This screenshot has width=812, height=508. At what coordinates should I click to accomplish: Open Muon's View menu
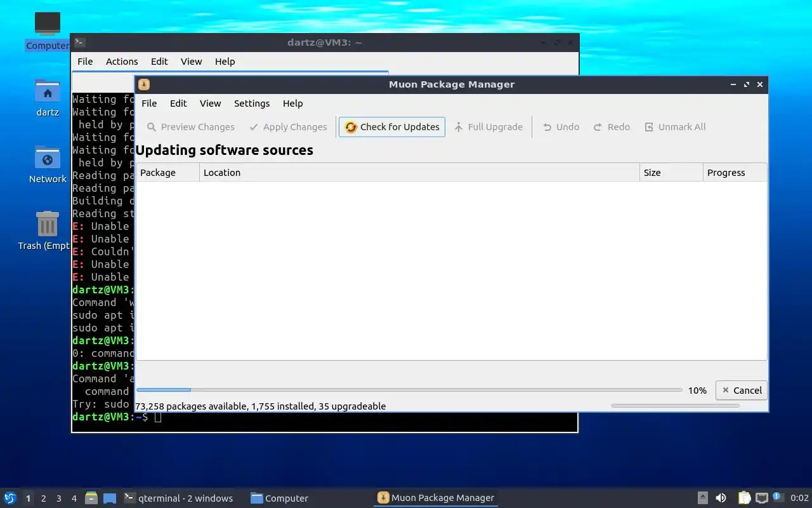click(210, 104)
